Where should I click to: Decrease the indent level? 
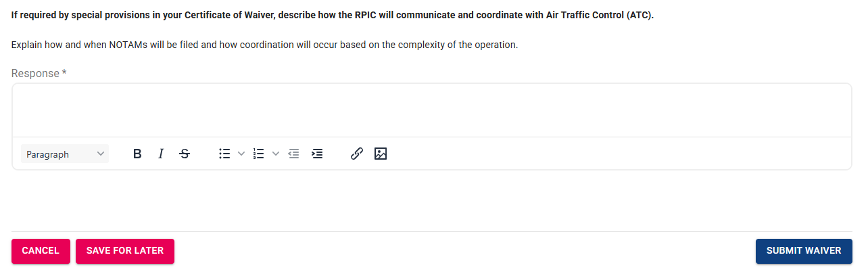tap(293, 154)
